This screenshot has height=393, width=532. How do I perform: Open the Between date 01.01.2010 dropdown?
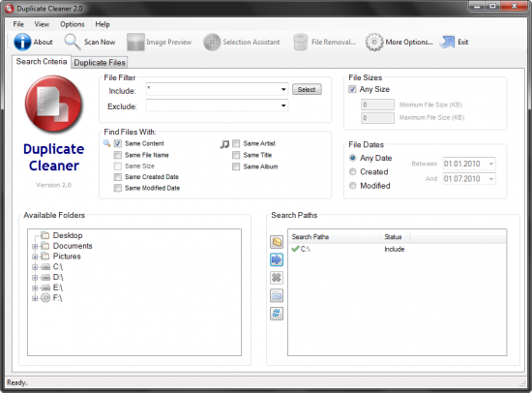491,164
